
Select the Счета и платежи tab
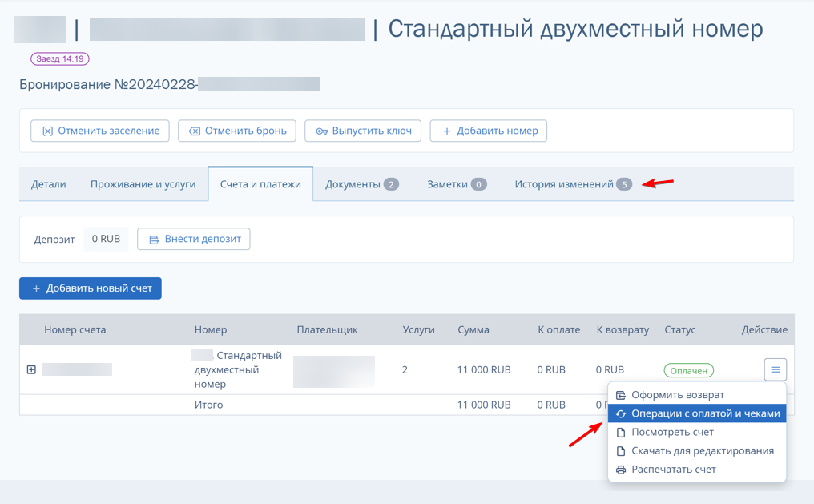tap(260, 184)
